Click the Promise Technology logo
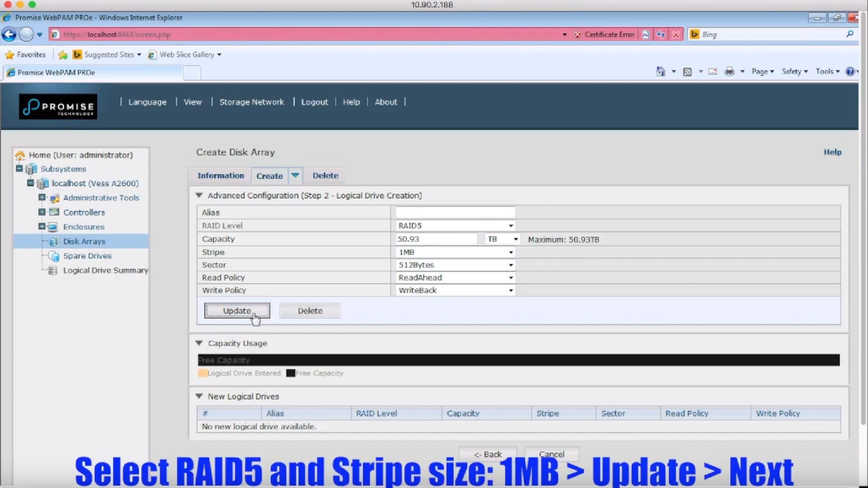Image resolution: width=868 pixels, height=488 pixels. tap(58, 107)
